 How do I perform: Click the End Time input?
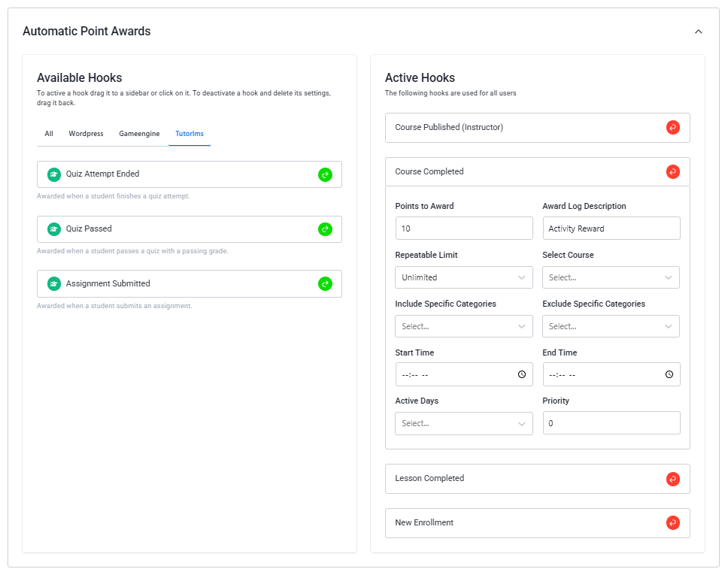click(x=611, y=374)
